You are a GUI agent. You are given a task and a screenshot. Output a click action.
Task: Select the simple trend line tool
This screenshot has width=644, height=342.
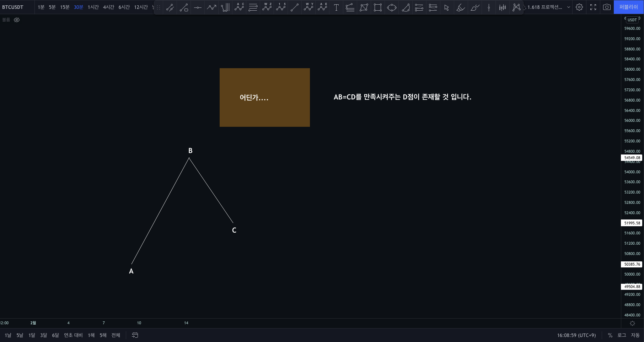point(295,7)
